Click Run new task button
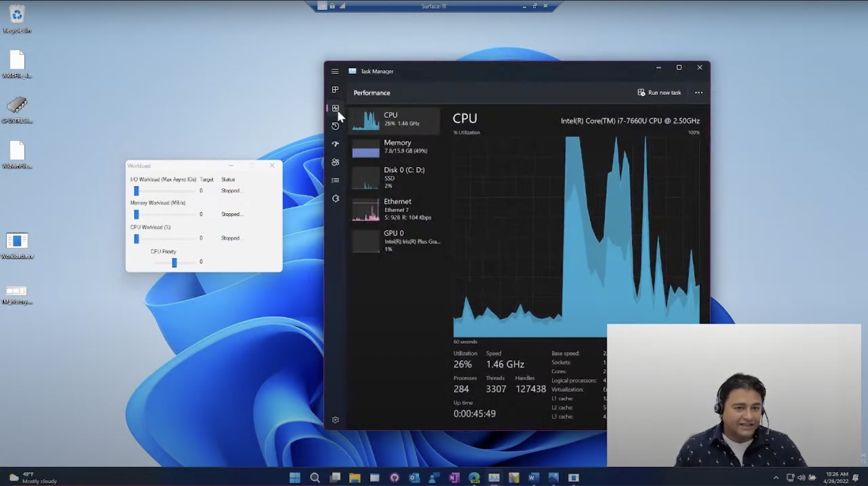868x486 pixels. 659,93
